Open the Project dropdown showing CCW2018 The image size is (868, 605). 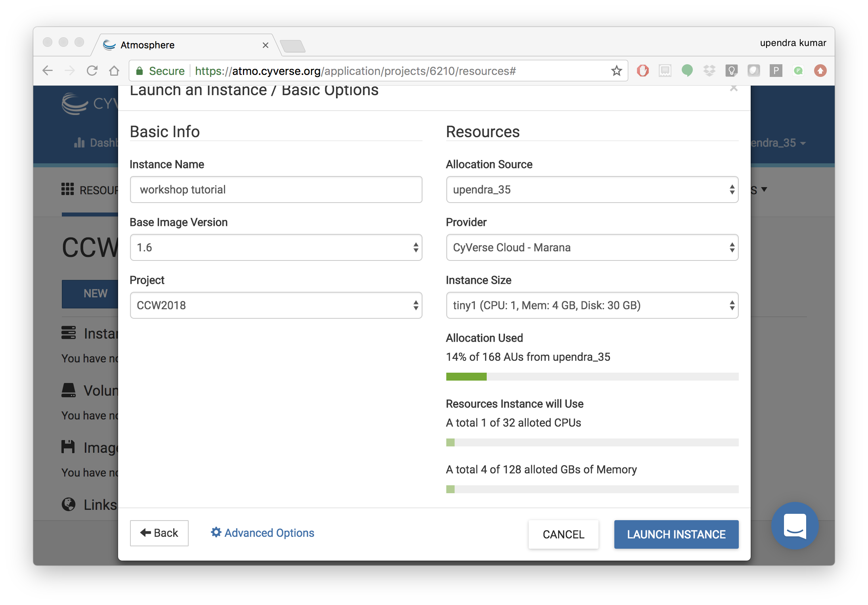click(x=276, y=305)
